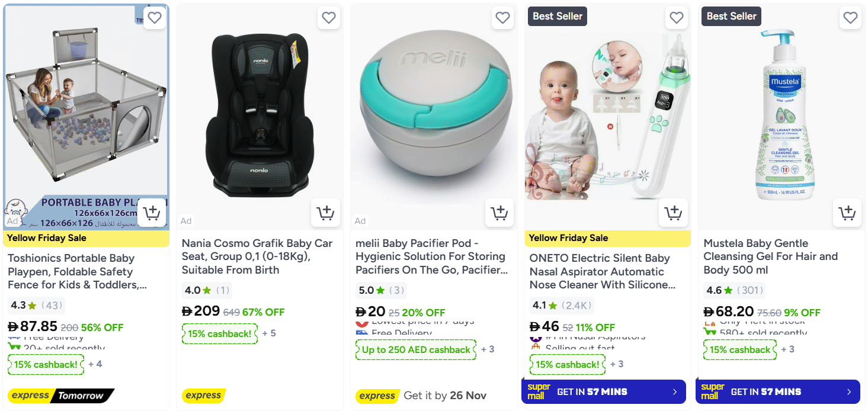Toggle wishlist heart on Nania car seat
Viewport: 868px width, 411px height.
tap(329, 18)
